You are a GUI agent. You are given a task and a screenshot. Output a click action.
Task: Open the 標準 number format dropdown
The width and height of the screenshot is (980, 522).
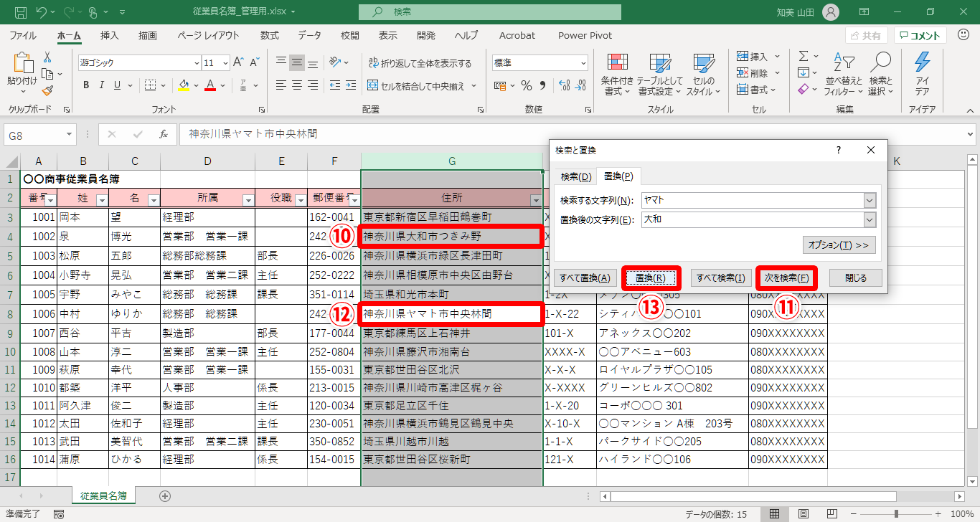coord(583,63)
